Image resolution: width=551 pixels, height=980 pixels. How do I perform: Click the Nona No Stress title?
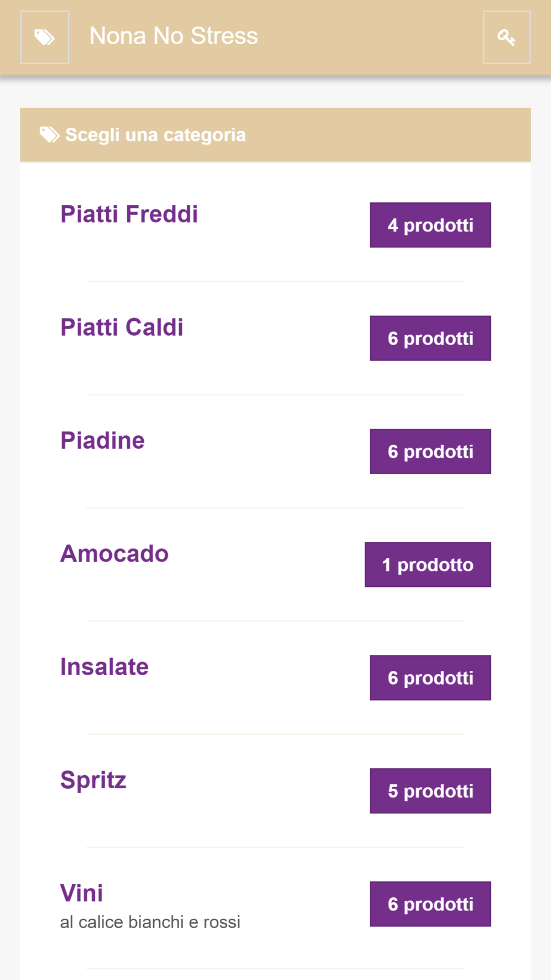click(174, 36)
